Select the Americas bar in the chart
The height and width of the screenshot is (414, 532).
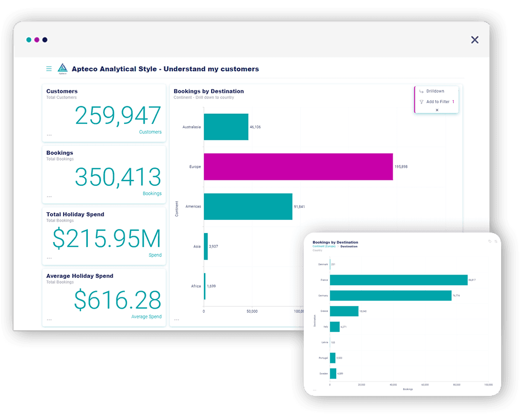tap(248, 206)
